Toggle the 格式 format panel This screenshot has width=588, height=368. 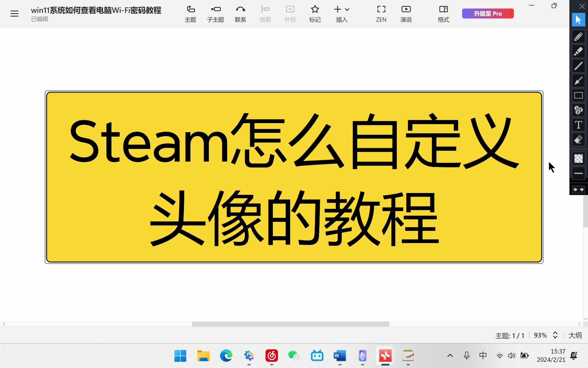tap(443, 14)
